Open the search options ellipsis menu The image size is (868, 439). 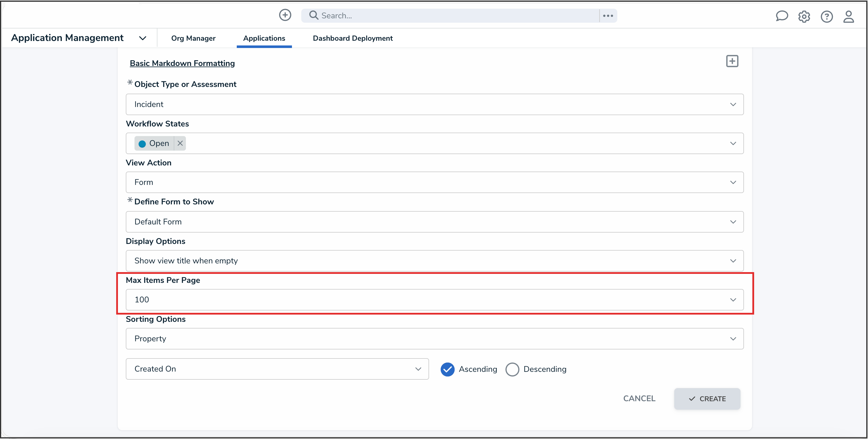[x=608, y=16]
